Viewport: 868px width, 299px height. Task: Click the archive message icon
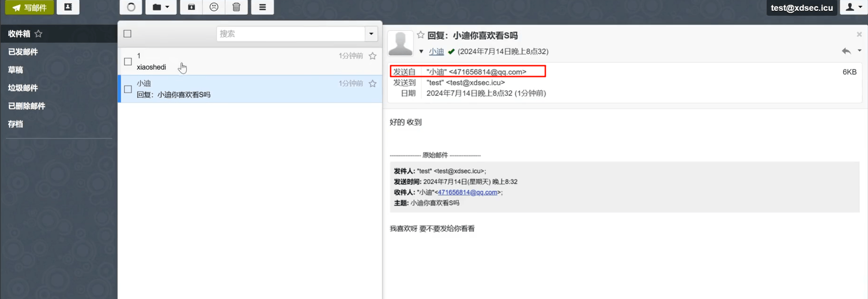click(x=191, y=7)
